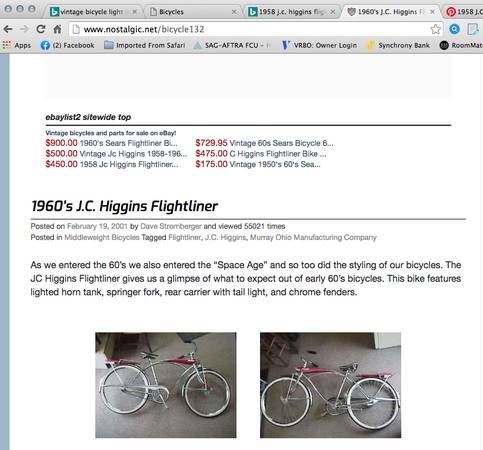The image size is (483, 450).
Task: Open Murray Ohio Manufacturing Company tag
Action: 313,237
